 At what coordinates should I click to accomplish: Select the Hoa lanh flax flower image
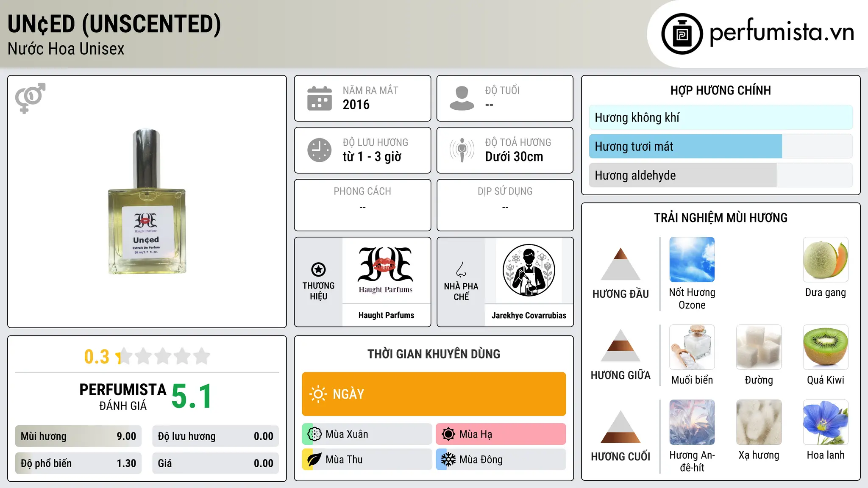point(826,422)
